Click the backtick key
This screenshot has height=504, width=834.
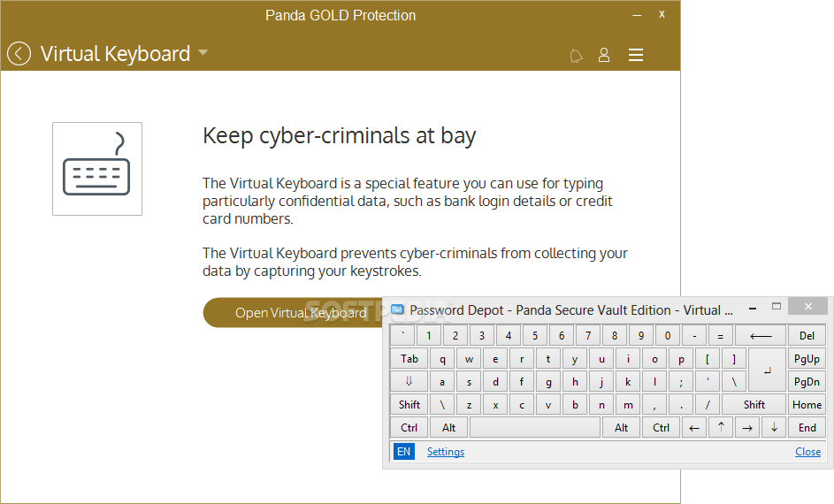[x=402, y=335]
